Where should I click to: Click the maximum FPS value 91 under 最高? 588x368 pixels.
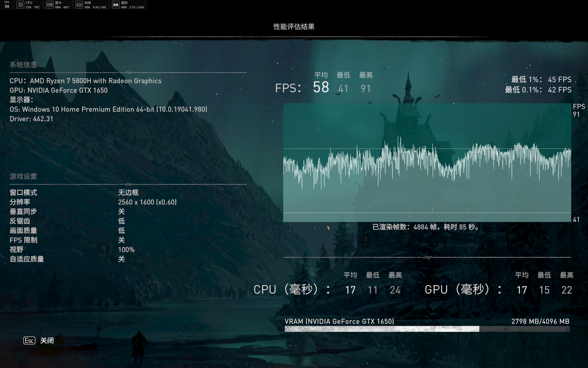coord(366,89)
